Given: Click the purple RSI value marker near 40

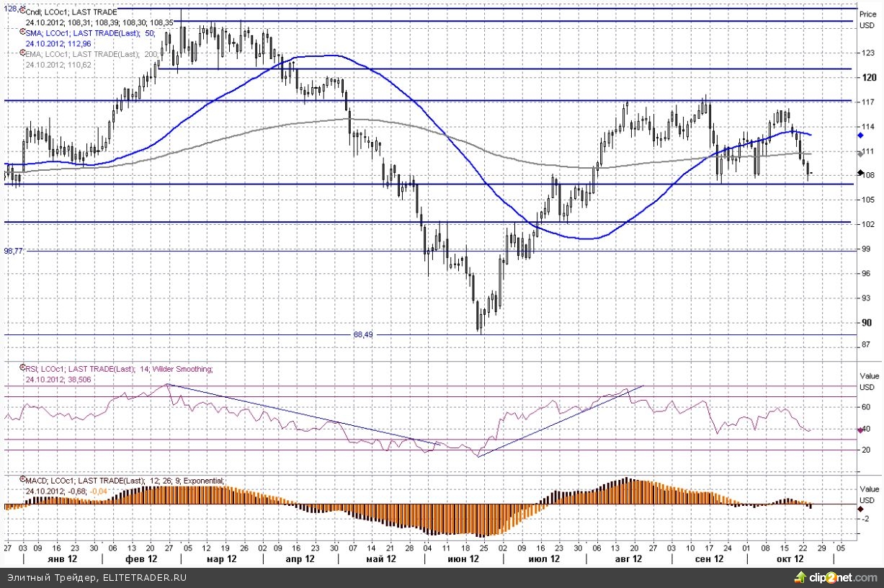Looking at the screenshot, I should click(x=860, y=430).
